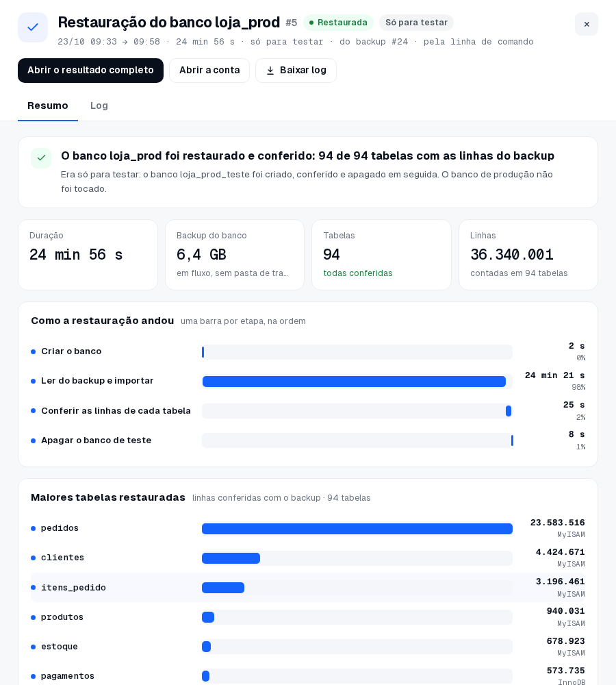Click the Linhas value 36.340.001
This screenshot has width=616, height=685.
click(512, 255)
